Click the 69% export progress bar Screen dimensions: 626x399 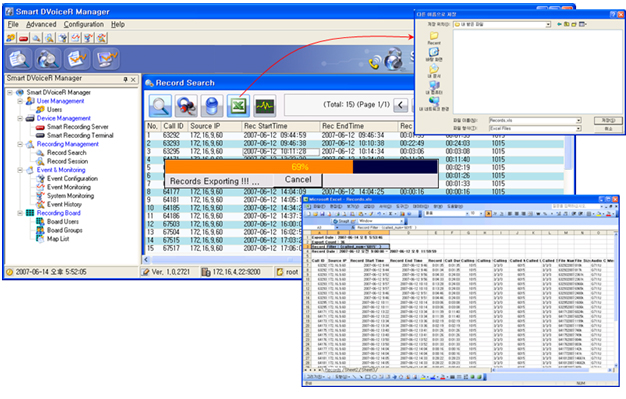[x=301, y=167]
